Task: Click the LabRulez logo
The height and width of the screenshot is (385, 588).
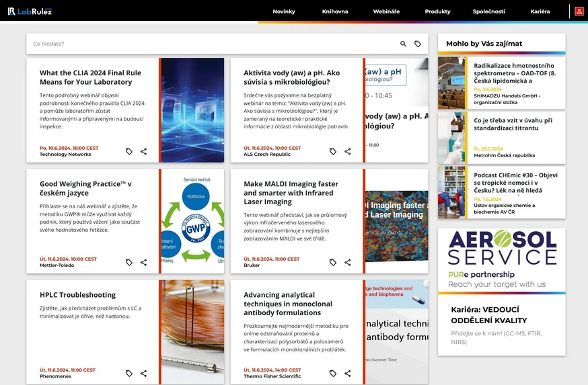Action: coord(30,11)
